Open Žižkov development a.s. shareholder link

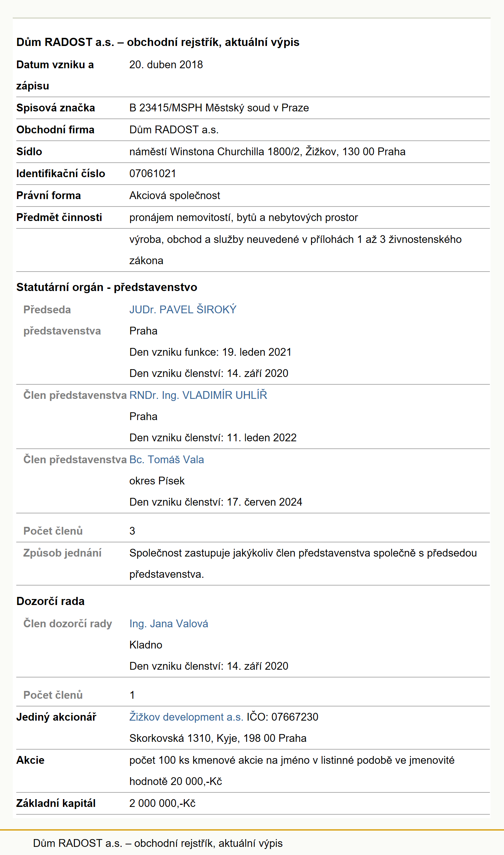[x=186, y=717]
